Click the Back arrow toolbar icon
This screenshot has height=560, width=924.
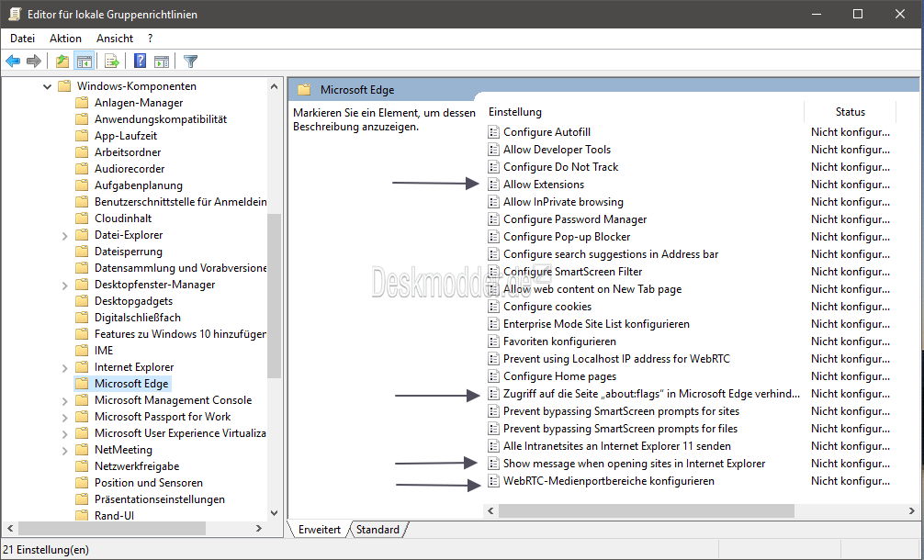[x=13, y=61]
